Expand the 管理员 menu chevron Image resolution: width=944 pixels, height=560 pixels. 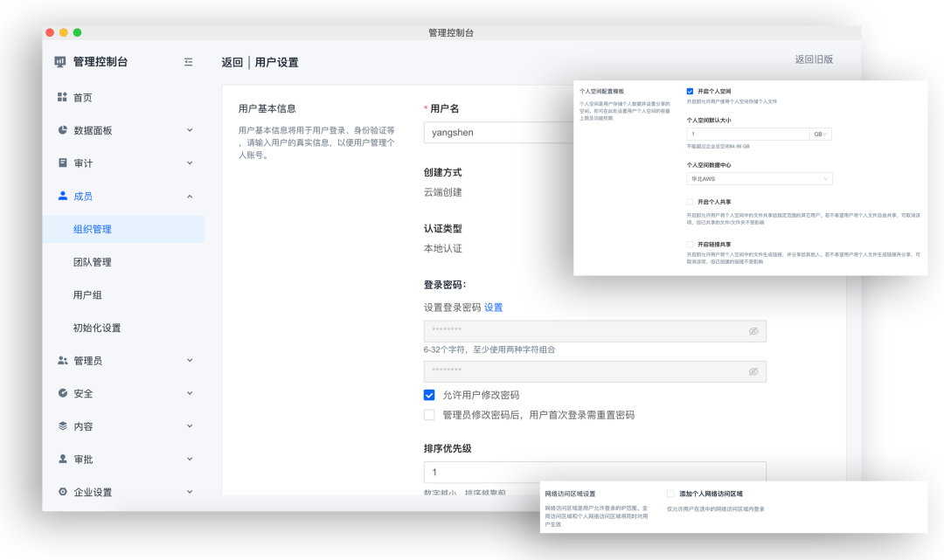coord(190,360)
